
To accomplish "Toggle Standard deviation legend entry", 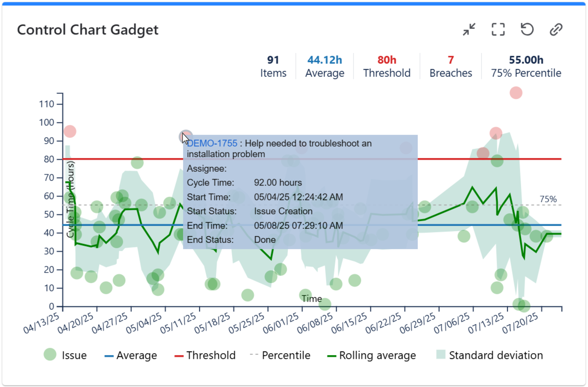I will click(495, 355).
